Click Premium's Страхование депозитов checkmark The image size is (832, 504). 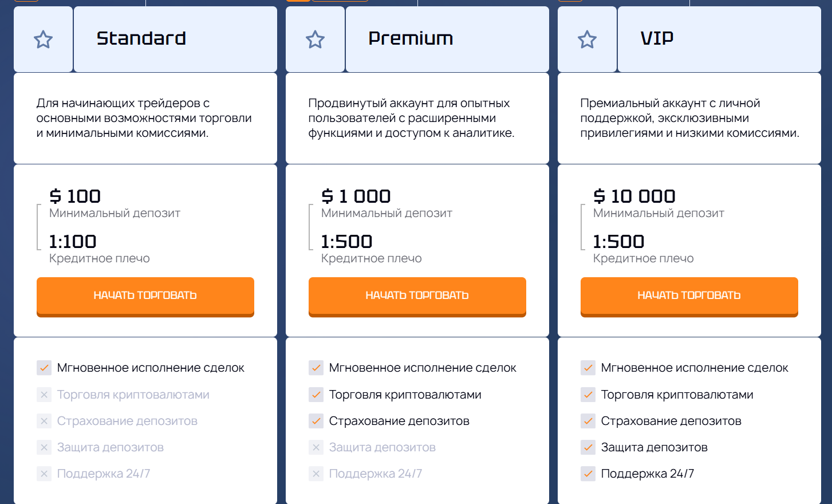[316, 421]
